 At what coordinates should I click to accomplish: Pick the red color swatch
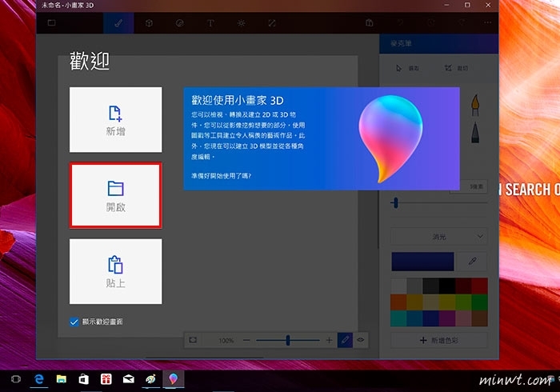pyautogui.click(x=479, y=286)
